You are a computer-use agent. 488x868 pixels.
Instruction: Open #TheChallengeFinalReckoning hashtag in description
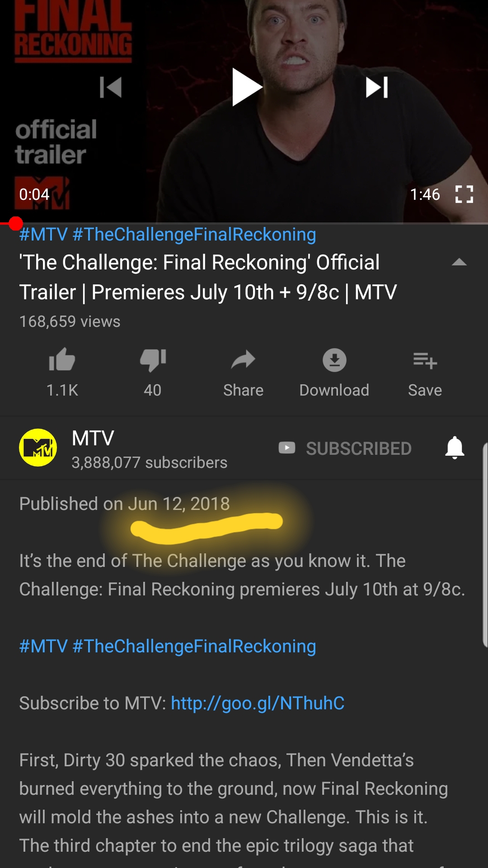point(194,646)
